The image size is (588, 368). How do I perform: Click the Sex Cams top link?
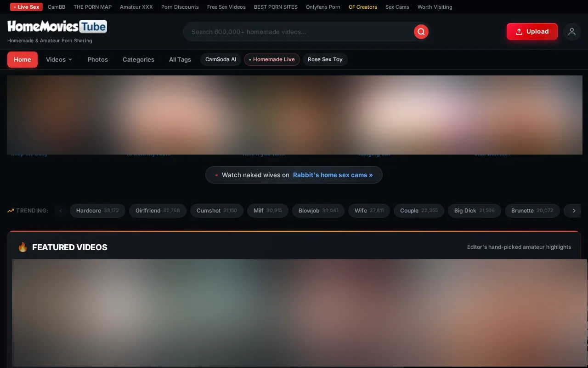point(397,7)
